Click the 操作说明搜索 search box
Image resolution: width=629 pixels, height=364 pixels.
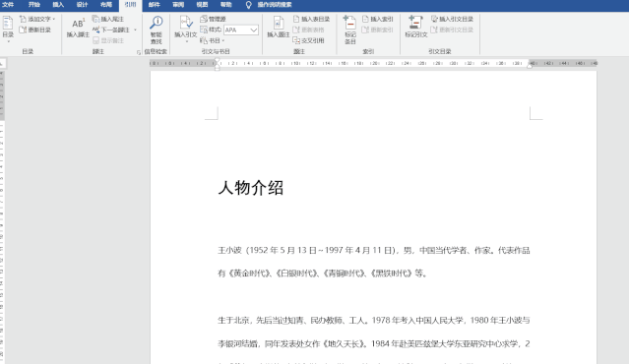pyautogui.click(x=275, y=5)
